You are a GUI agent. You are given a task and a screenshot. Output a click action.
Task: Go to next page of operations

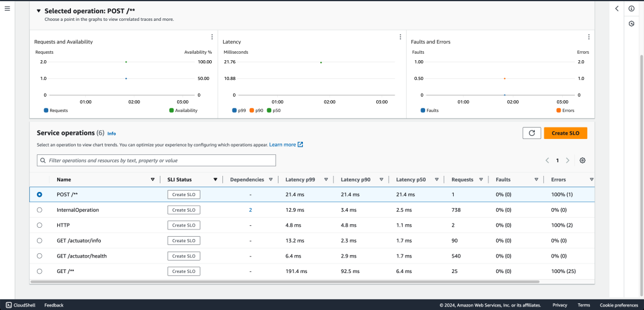pyautogui.click(x=568, y=160)
